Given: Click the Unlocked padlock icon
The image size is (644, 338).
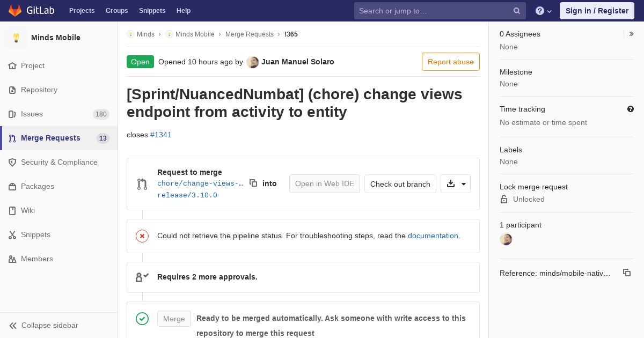Looking at the screenshot, I should pyautogui.click(x=504, y=199).
